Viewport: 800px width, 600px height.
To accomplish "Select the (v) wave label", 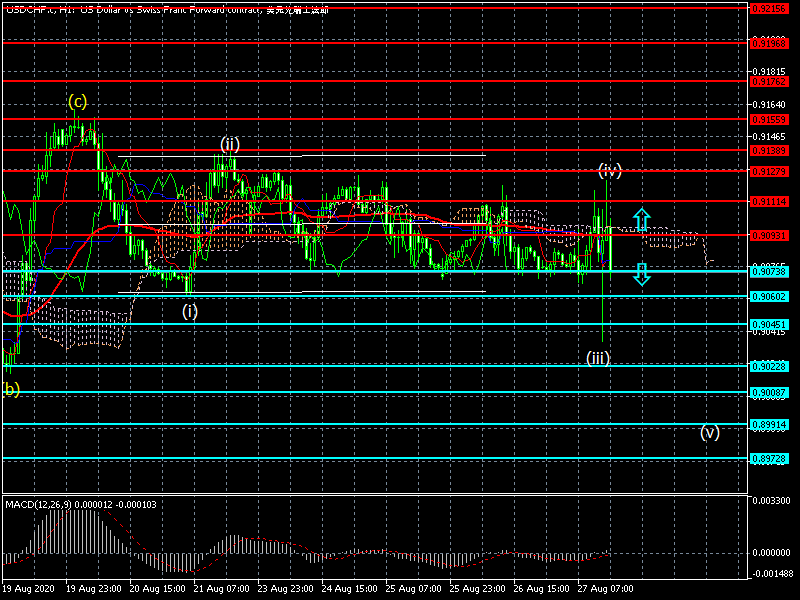I will 709,432.
